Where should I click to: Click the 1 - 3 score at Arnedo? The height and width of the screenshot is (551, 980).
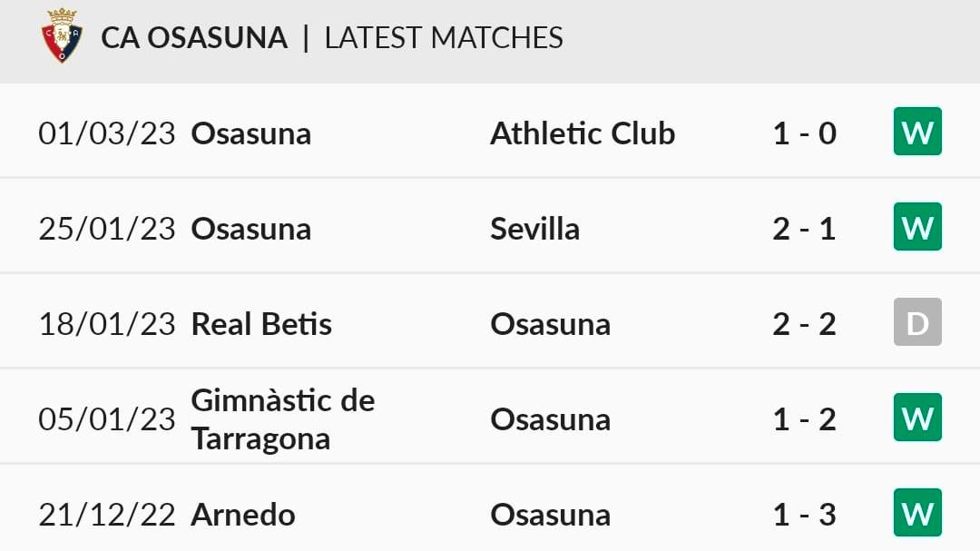(804, 515)
